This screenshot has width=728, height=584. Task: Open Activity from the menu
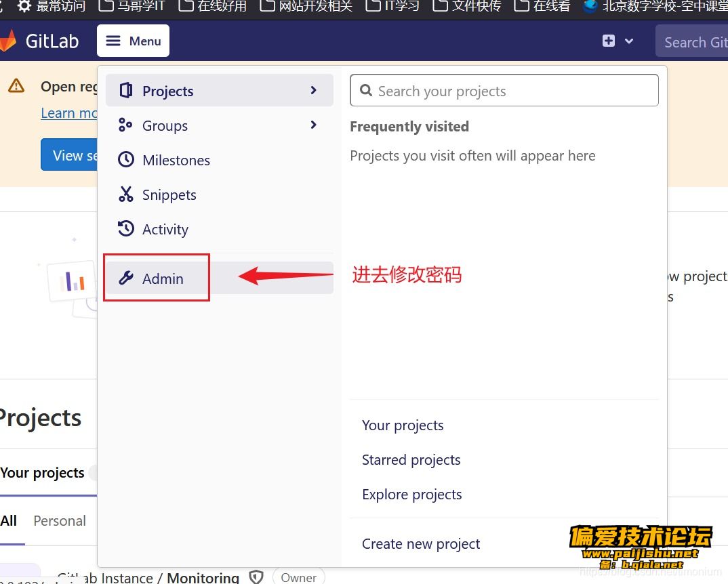[x=219, y=229]
